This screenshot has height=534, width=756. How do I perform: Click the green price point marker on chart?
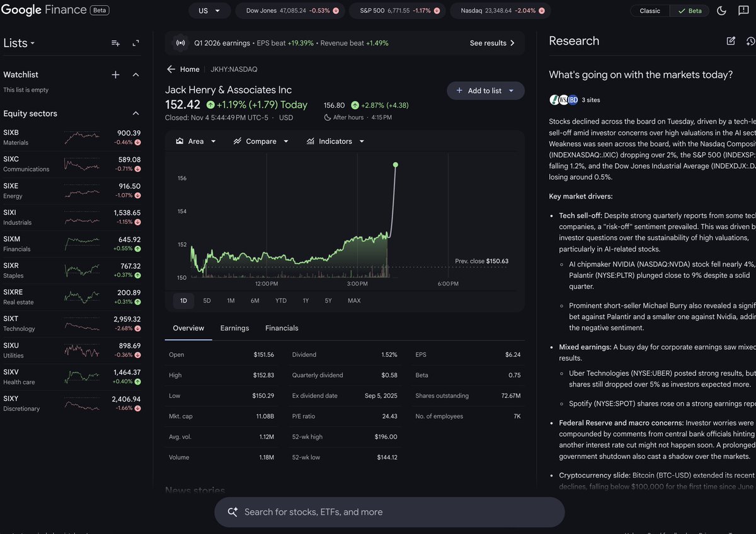pos(396,165)
